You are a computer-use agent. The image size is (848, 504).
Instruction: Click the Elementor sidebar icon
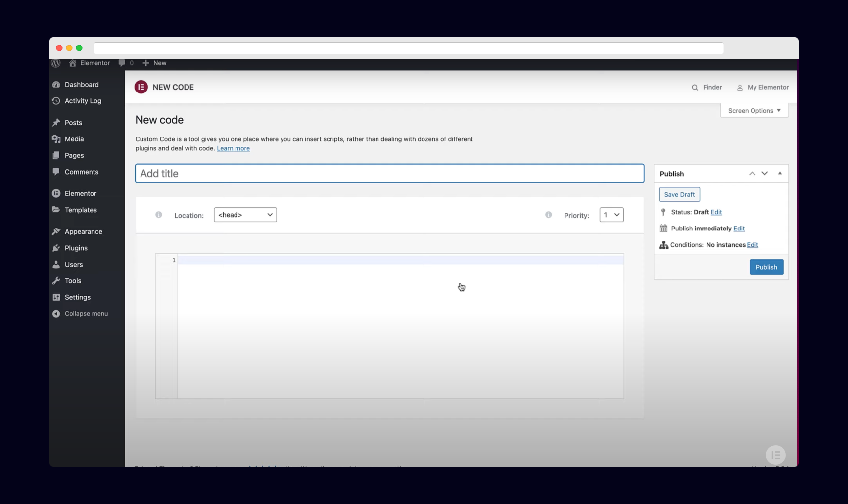(x=56, y=193)
